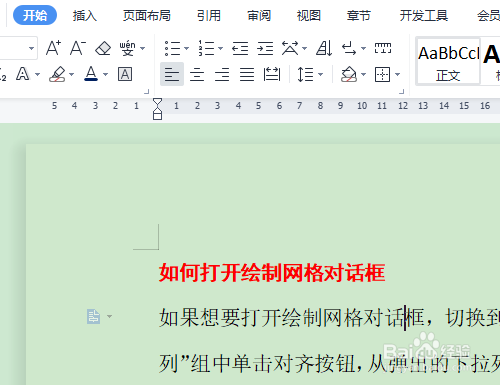500x385 pixels.
Task: Open font dialog launcher corner icon
Action: pos(146,92)
